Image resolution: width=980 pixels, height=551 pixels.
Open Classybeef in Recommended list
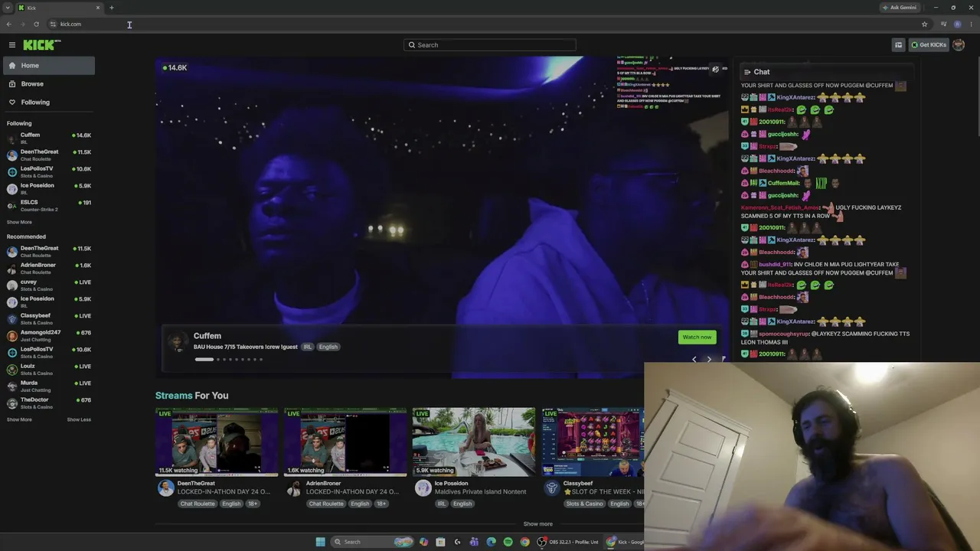(x=49, y=319)
